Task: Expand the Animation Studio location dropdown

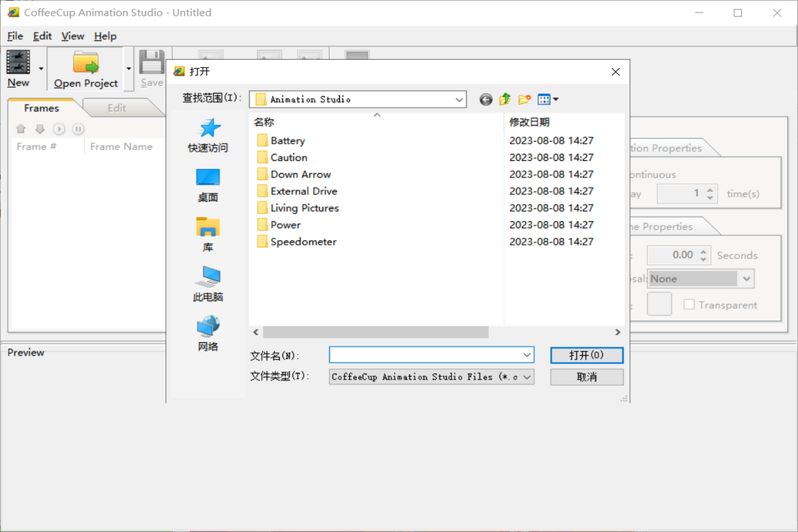Action: tap(459, 99)
